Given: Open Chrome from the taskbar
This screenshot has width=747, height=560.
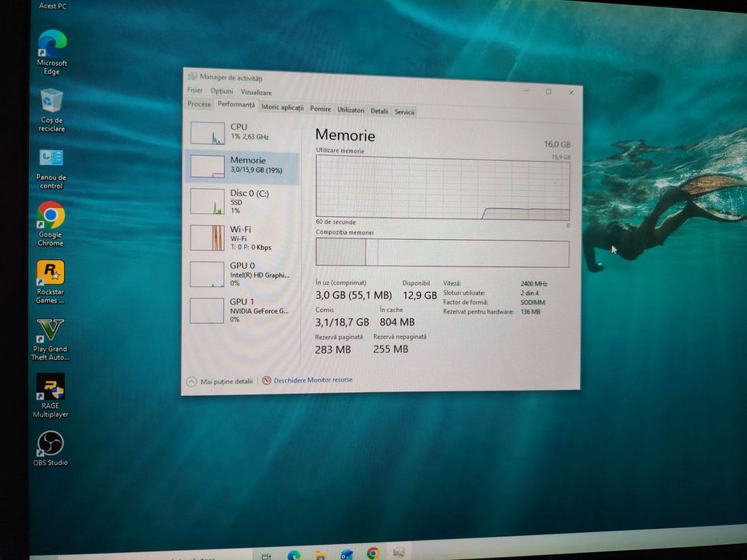Looking at the screenshot, I should (x=373, y=552).
